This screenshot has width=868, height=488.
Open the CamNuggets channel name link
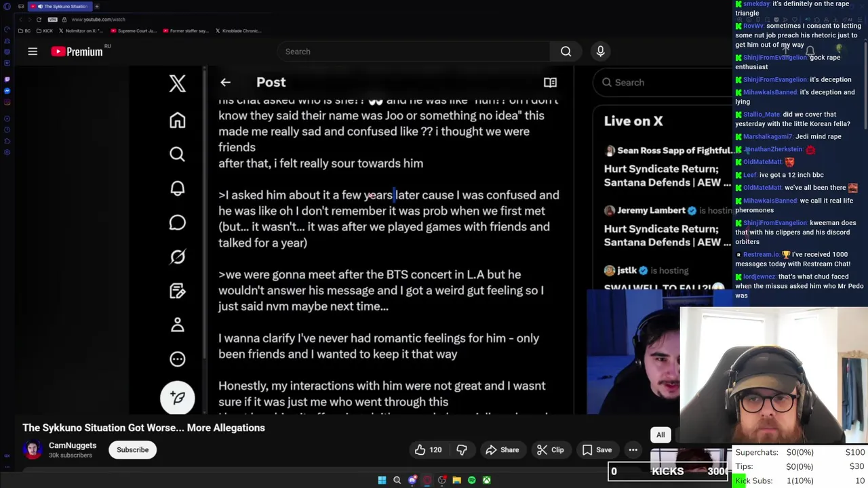[x=73, y=445]
